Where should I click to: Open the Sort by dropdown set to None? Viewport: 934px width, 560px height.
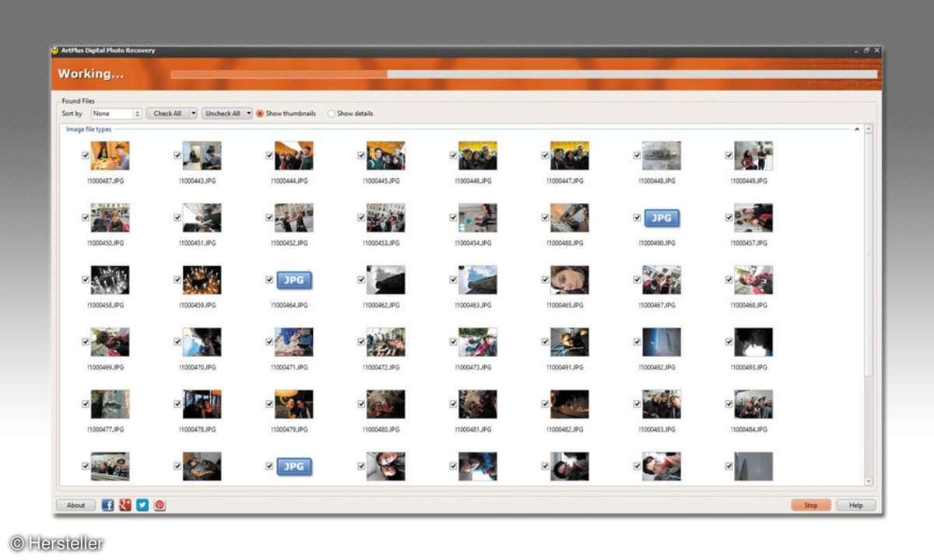click(x=116, y=114)
